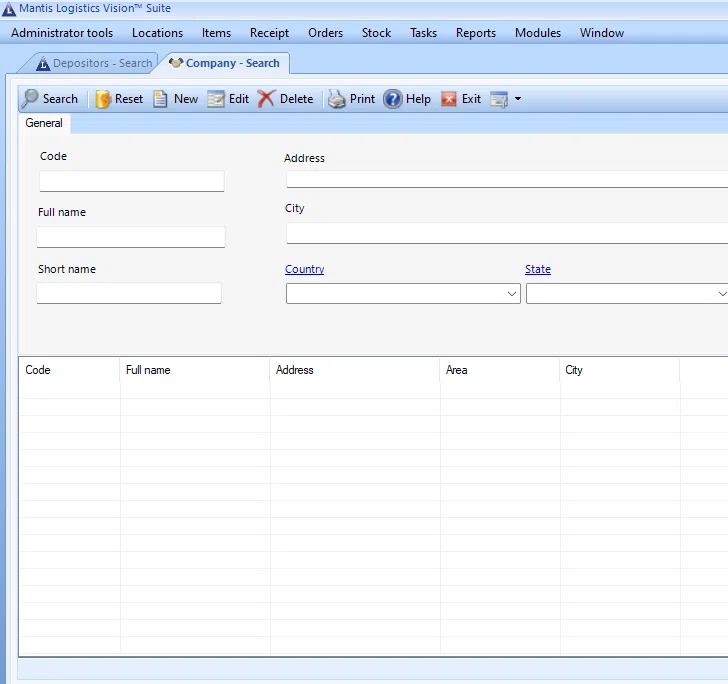Follow the State hyperlink label
The width and height of the screenshot is (728, 684).
(537, 269)
